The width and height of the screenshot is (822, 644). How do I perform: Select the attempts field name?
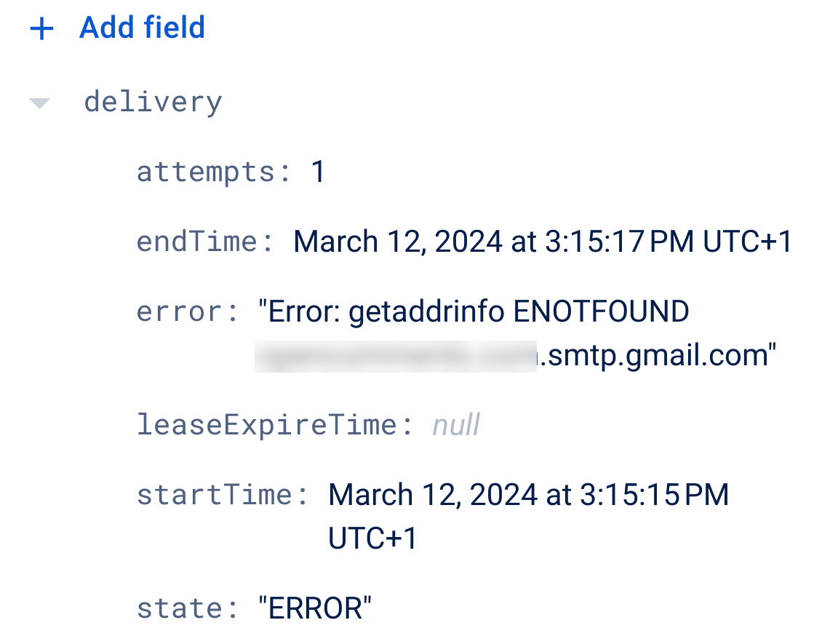[207, 171]
